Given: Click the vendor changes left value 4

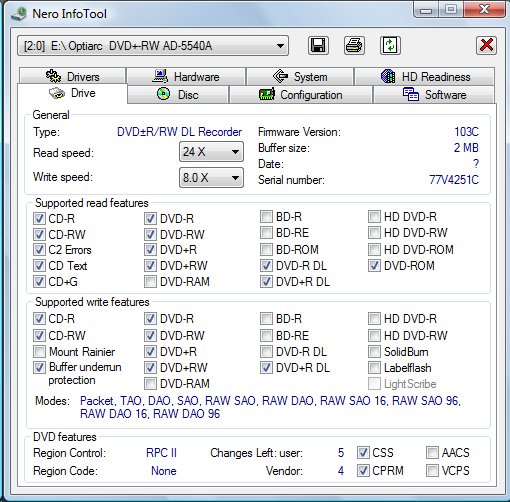Looking at the screenshot, I should click(341, 471).
